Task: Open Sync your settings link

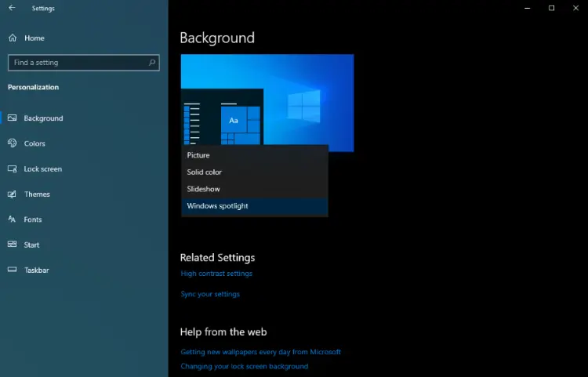Action: (210, 294)
